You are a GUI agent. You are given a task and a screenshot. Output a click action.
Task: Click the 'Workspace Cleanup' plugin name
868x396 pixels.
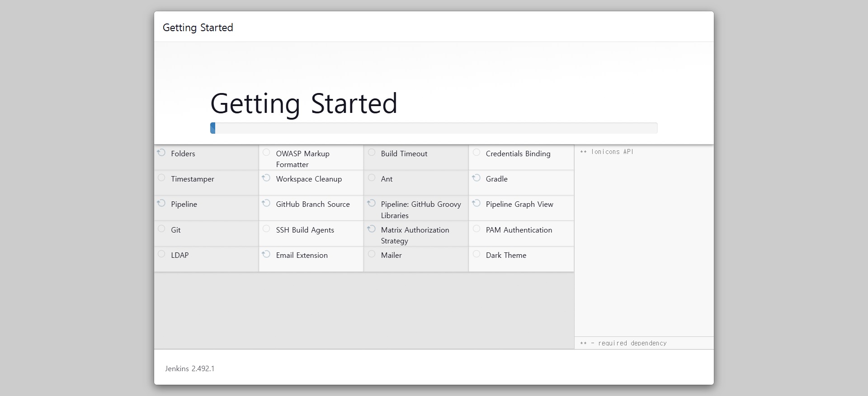(x=309, y=179)
